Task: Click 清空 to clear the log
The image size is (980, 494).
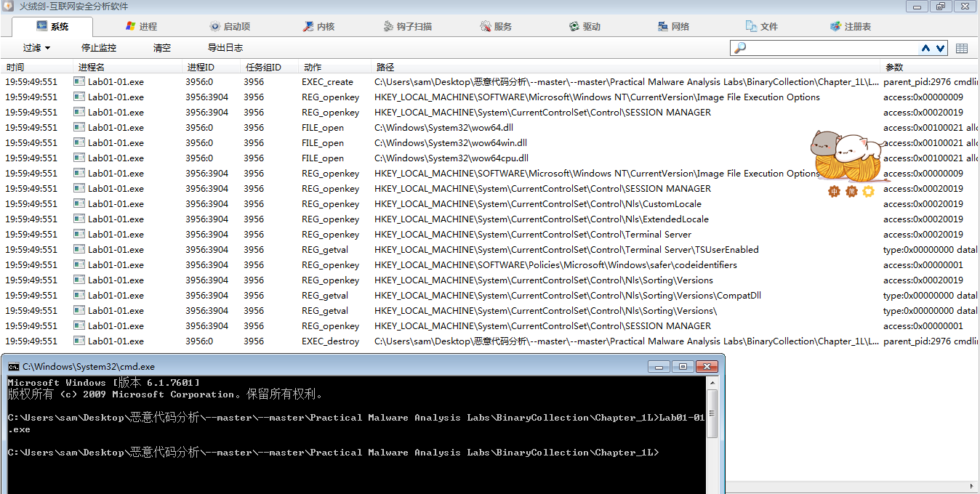Action: tap(162, 48)
